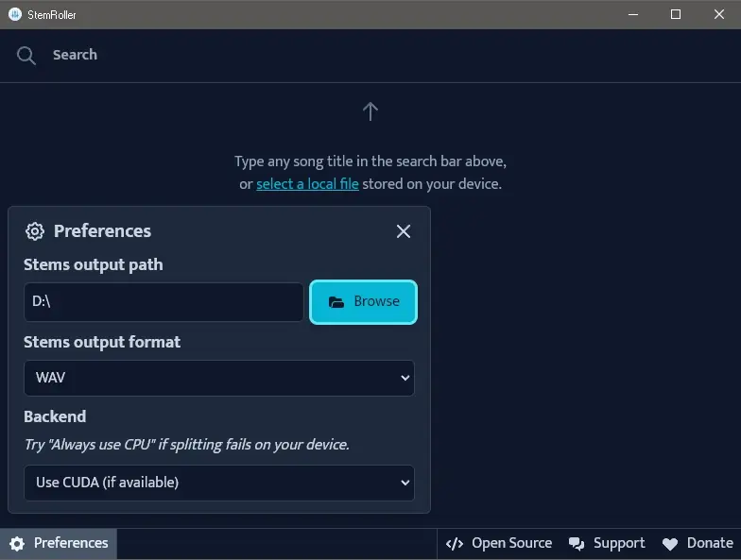The width and height of the screenshot is (741, 560).
Task: Click the Donate heart button
Action: point(698,544)
